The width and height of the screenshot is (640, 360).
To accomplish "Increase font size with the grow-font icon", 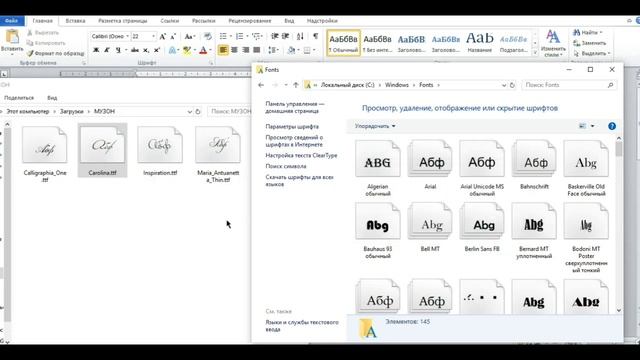I will 162,37.
